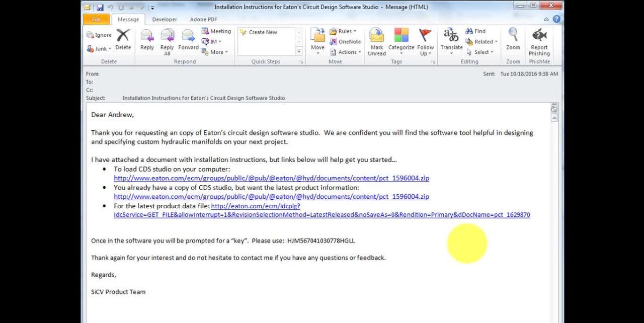Open the Tags group dialog launcher

[x=433, y=62]
